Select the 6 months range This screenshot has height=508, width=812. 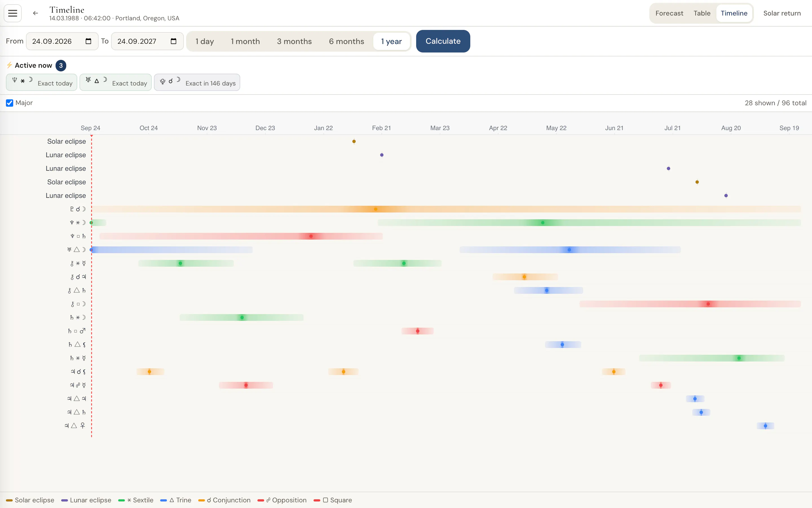point(346,41)
